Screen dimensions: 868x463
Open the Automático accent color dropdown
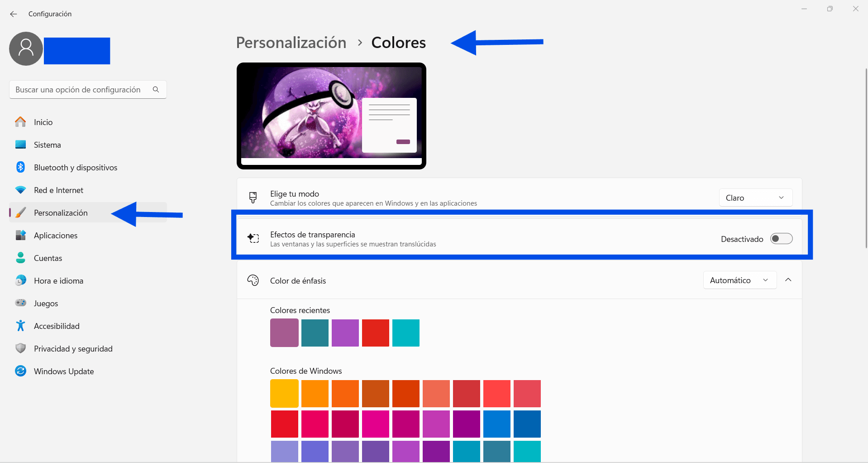739,280
